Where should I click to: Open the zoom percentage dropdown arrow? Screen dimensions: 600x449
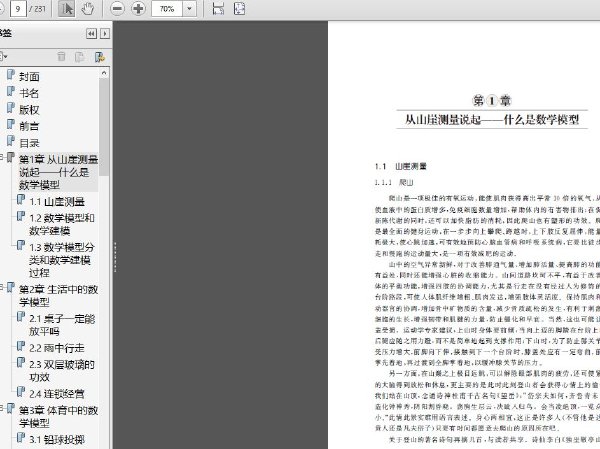189,9
